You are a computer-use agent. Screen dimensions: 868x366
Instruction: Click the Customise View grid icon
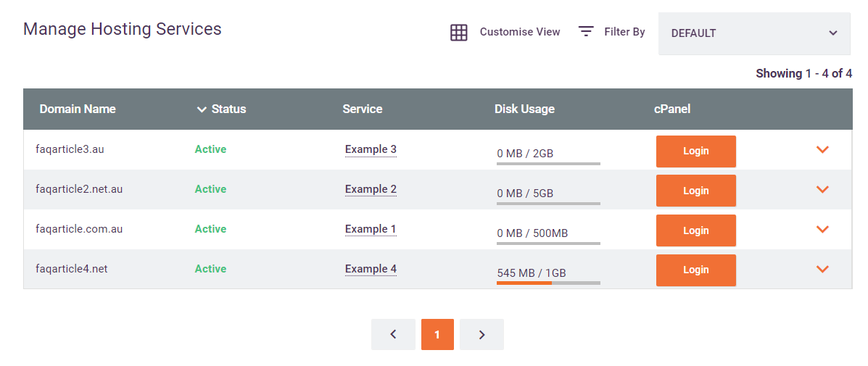click(459, 33)
